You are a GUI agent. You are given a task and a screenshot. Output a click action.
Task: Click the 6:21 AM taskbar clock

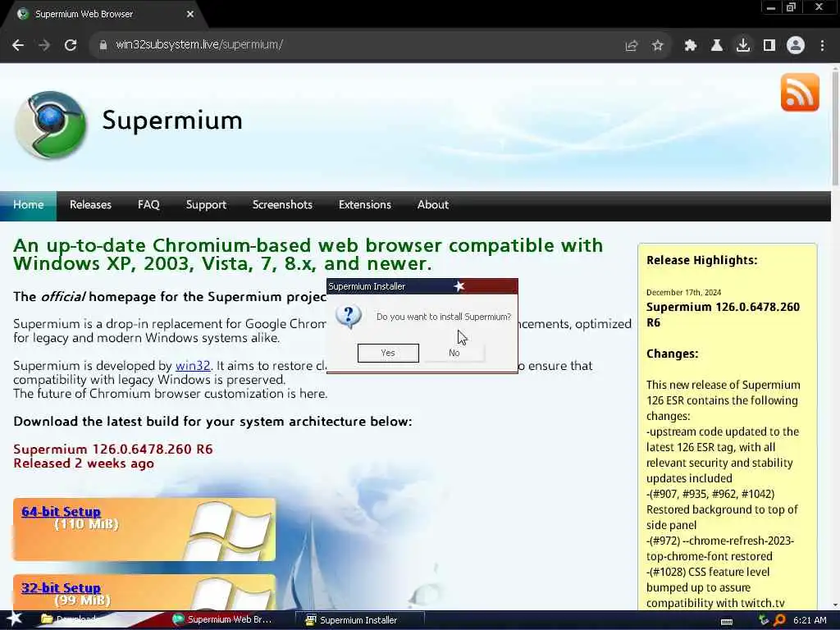[810, 620]
